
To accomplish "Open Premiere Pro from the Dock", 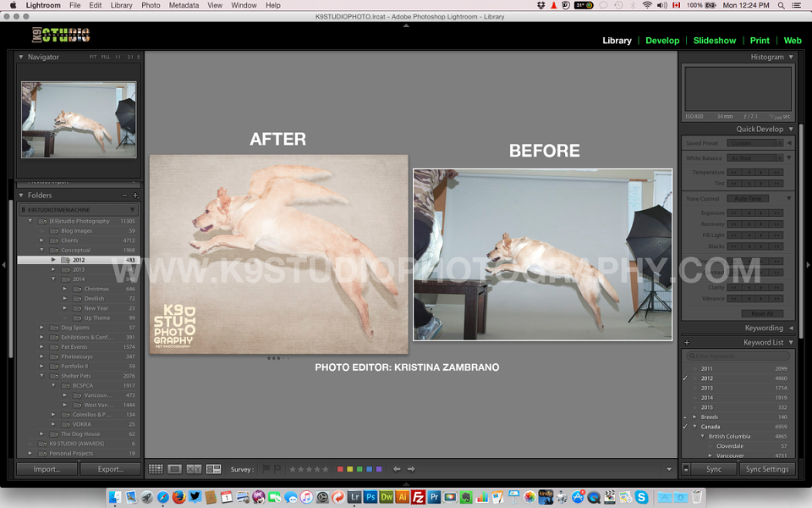I will click(x=435, y=497).
